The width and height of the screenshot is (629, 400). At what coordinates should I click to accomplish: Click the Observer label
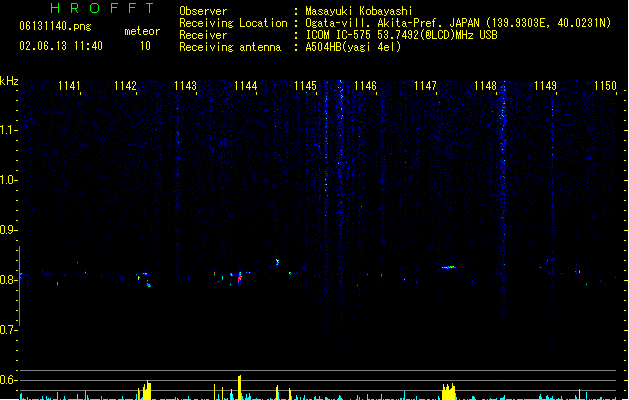click(203, 11)
